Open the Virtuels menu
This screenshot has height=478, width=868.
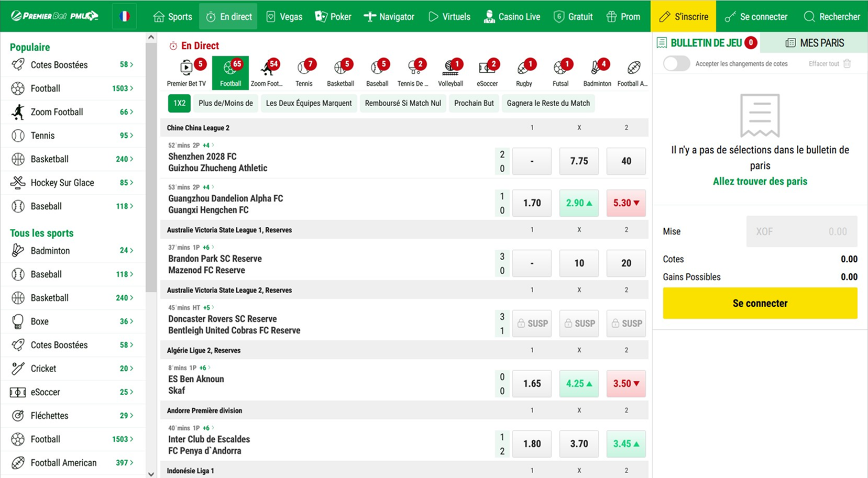point(449,16)
